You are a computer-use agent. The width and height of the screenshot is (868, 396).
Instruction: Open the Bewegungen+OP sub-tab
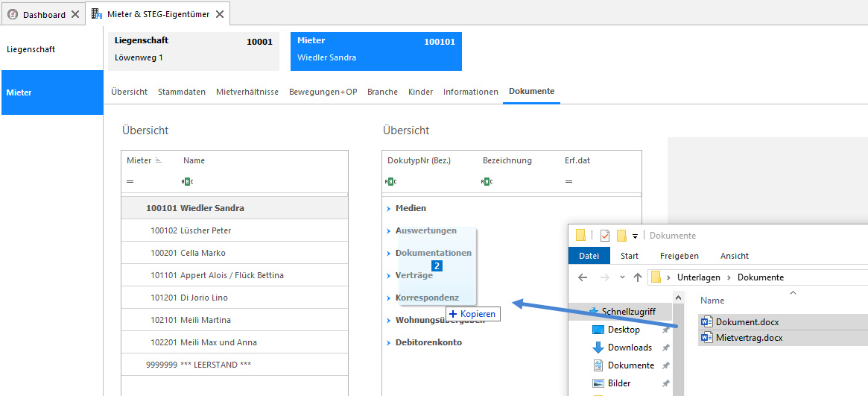(x=323, y=92)
